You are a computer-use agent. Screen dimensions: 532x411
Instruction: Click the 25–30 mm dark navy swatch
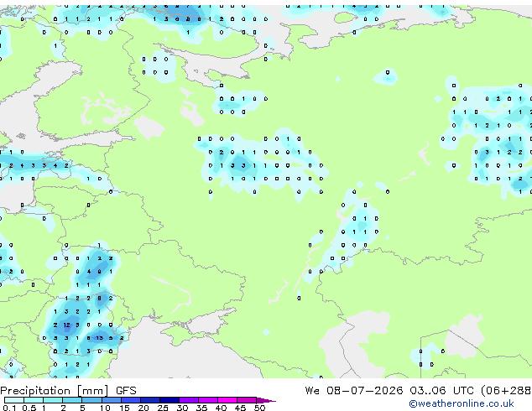[x=170, y=400]
